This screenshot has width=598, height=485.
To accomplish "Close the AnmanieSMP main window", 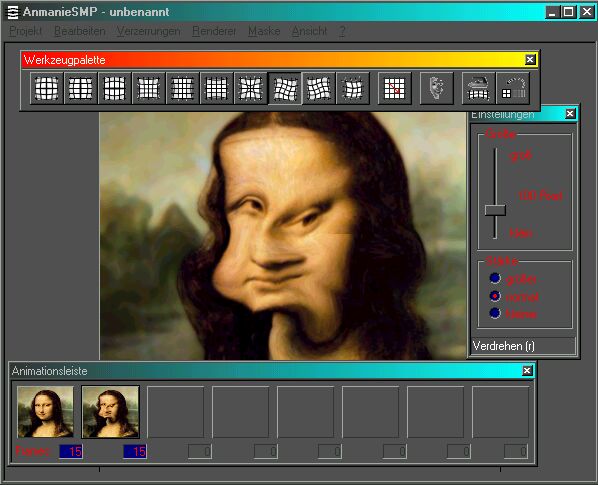I will (587, 12).
